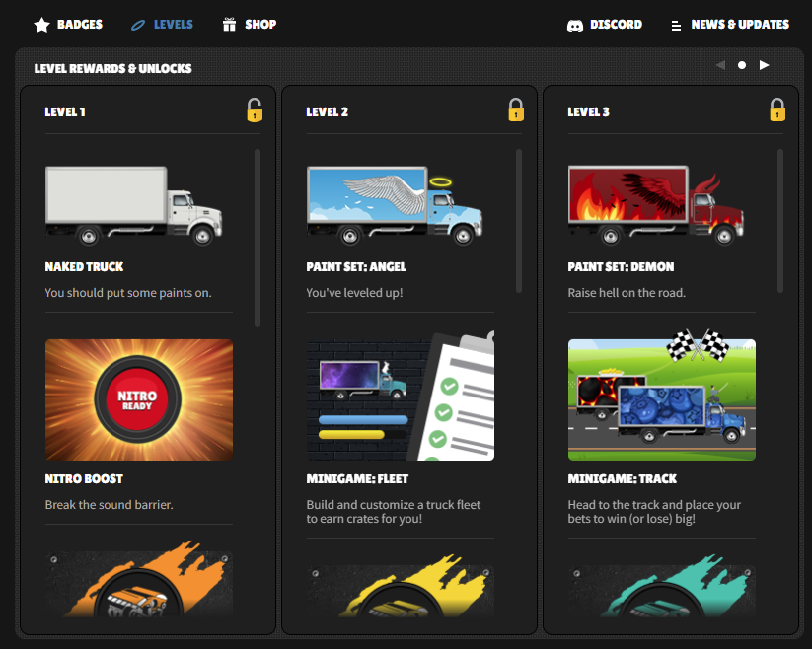Image resolution: width=812 pixels, height=649 pixels.
Task: Click the Minigame: Track title
Action: click(x=623, y=478)
